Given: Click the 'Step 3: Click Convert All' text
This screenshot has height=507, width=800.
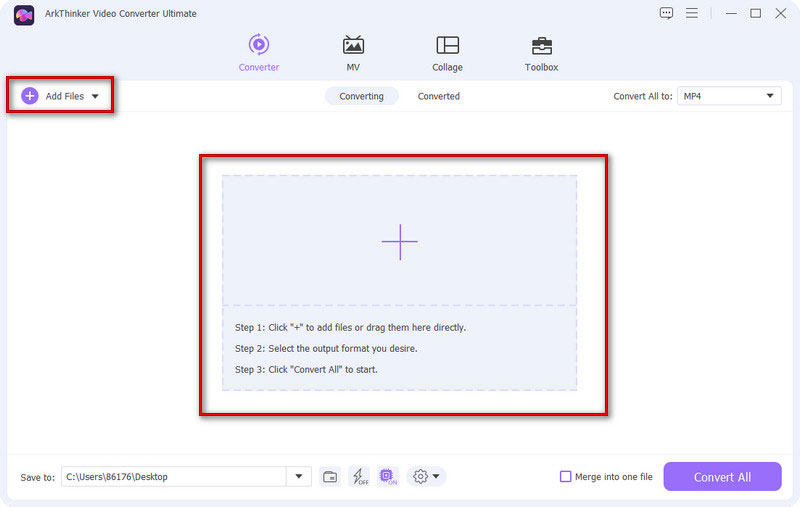Looking at the screenshot, I should (x=306, y=369).
